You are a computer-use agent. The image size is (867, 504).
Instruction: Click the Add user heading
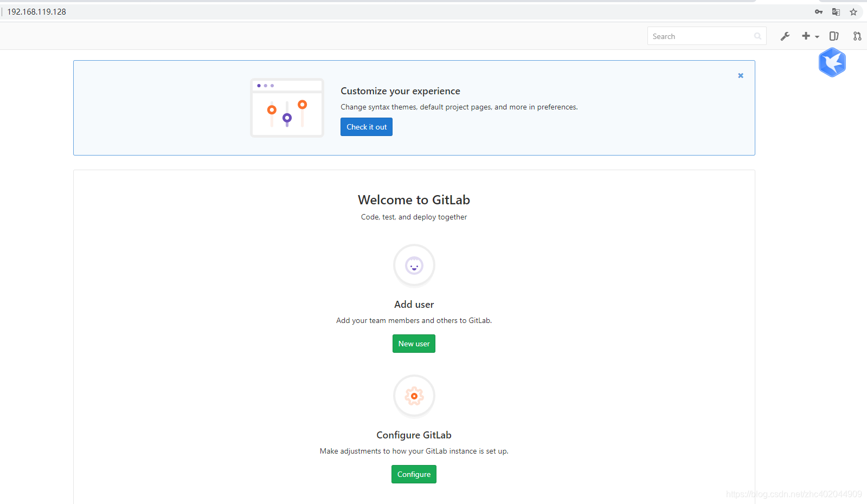pyautogui.click(x=414, y=305)
